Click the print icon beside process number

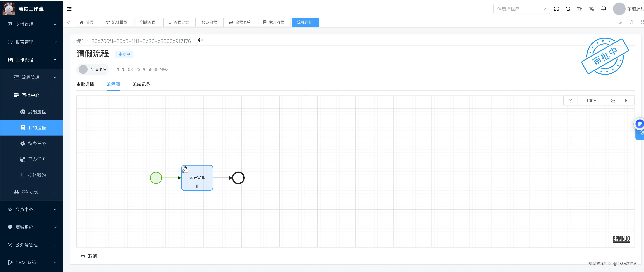[200, 40]
